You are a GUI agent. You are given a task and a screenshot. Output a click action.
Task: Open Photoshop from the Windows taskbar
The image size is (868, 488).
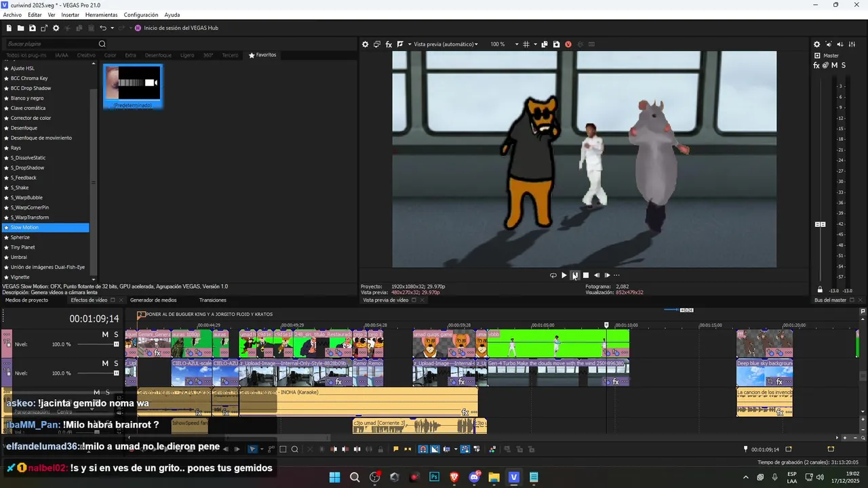pyautogui.click(x=434, y=477)
